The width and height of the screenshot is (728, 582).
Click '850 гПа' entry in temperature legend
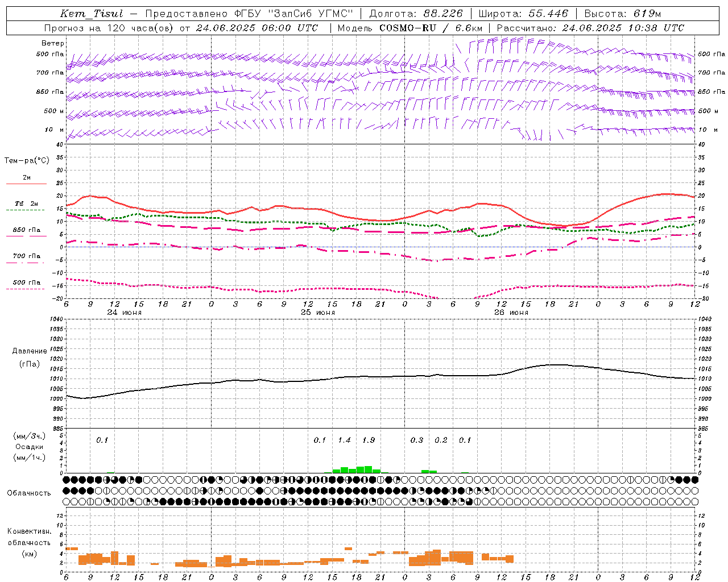coord(27,230)
